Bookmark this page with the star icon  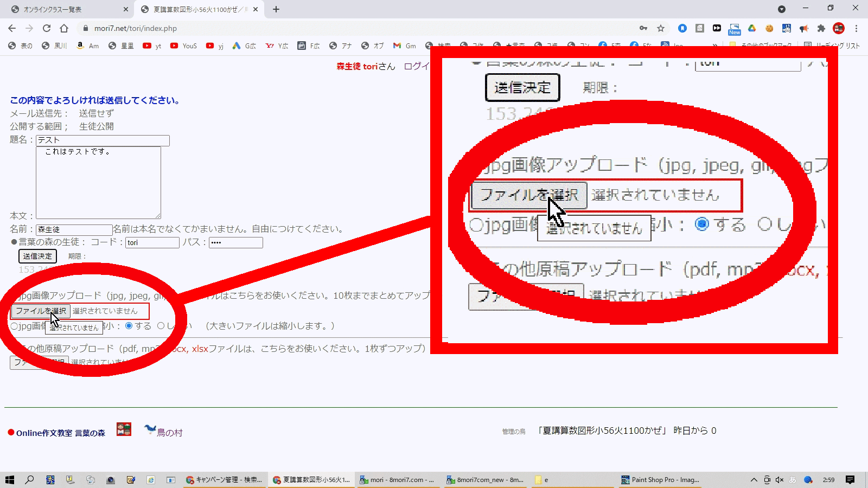click(x=660, y=28)
